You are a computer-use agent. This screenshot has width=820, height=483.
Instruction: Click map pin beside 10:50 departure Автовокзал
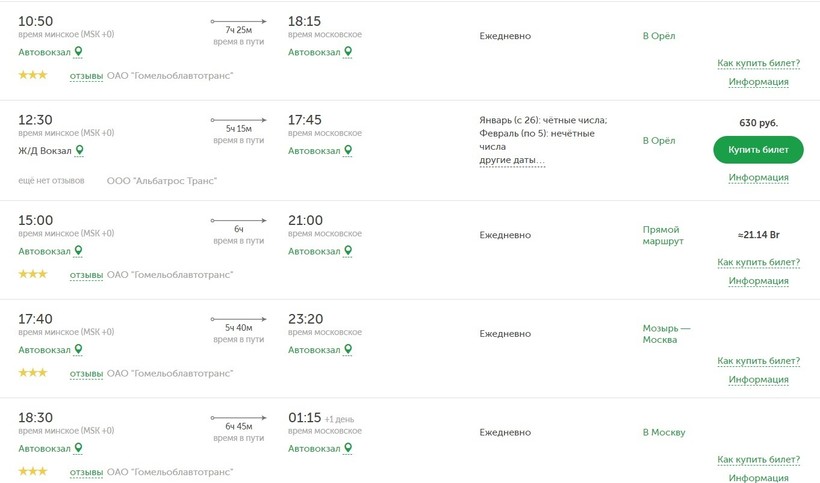[x=79, y=52]
